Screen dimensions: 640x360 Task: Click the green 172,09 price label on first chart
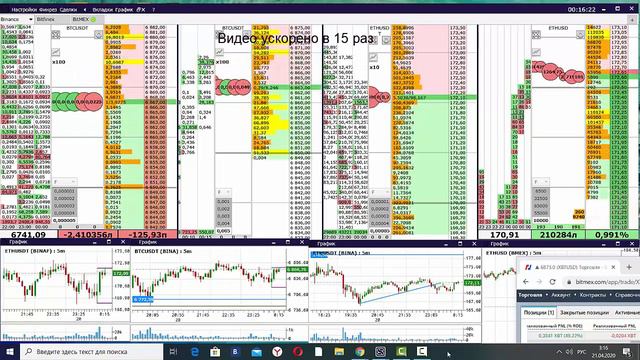click(121, 273)
